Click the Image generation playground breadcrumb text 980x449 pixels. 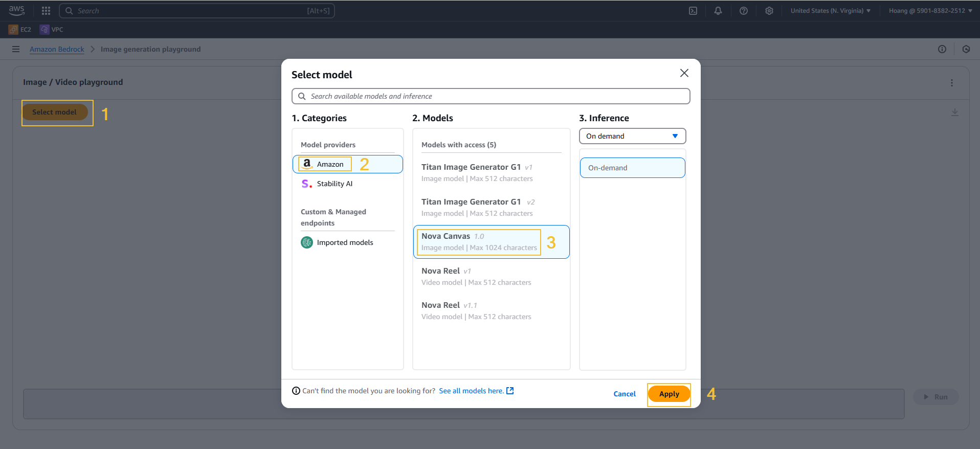coord(150,49)
